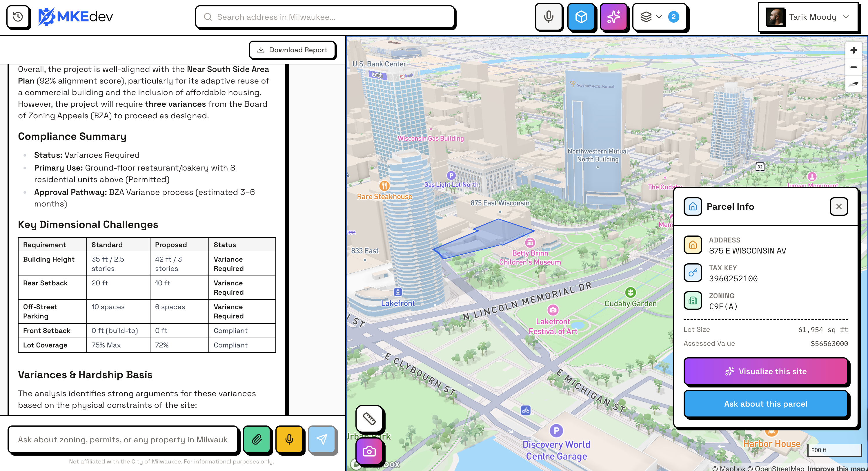The width and height of the screenshot is (868, 471).
Task: Select the map measure ruler tool
Action: (x=369, y=419)
